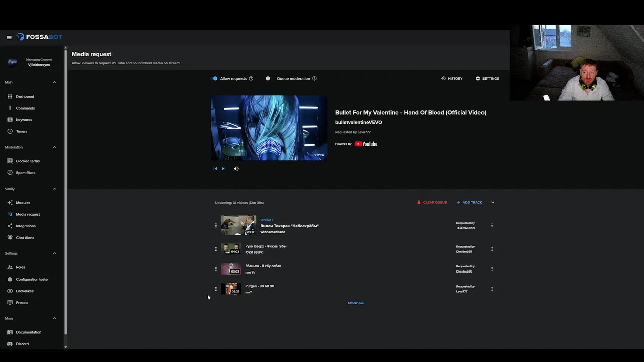
Task: Open Spam filters page
Action: tap(26, 173)
